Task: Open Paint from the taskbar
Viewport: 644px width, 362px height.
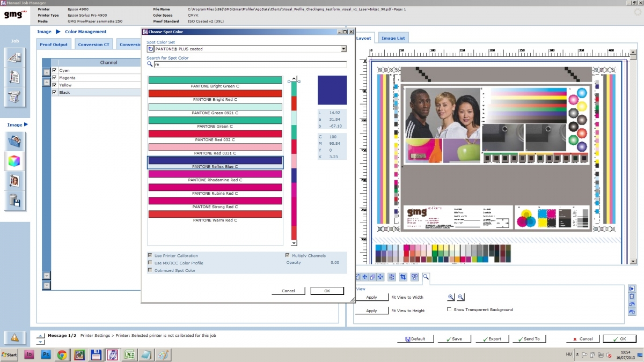Action: tap(163, 354)
